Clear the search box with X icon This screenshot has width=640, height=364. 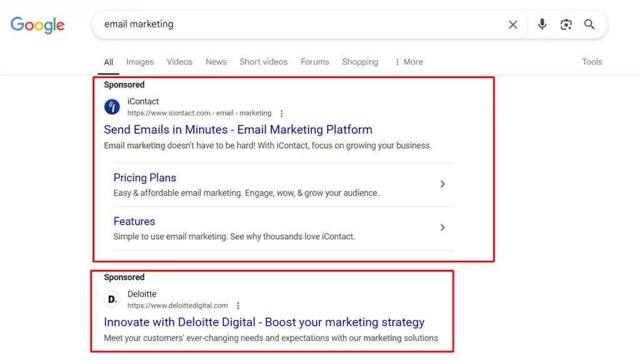tap(513, 24)
